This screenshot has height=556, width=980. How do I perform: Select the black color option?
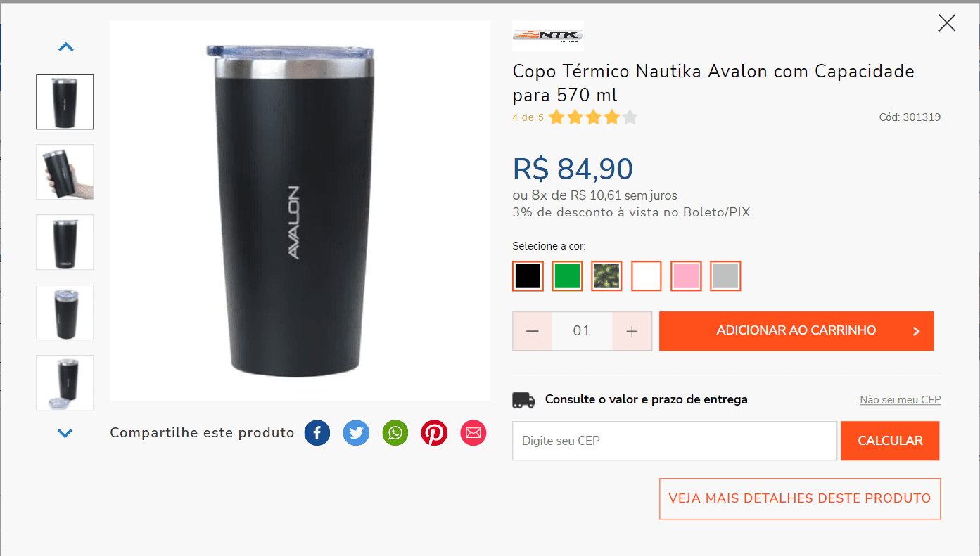(x=528, y=276)
